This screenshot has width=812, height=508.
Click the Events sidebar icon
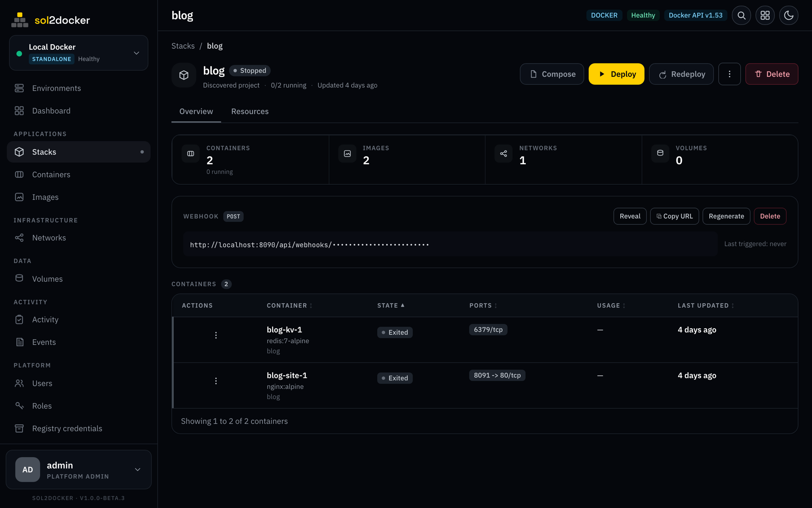coord(19,342)
